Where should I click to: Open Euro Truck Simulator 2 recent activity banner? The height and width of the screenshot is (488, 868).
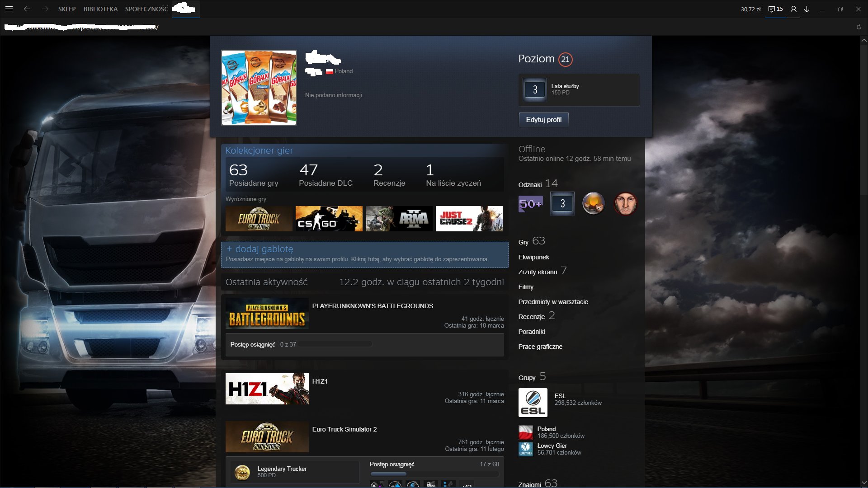point(267,437)
